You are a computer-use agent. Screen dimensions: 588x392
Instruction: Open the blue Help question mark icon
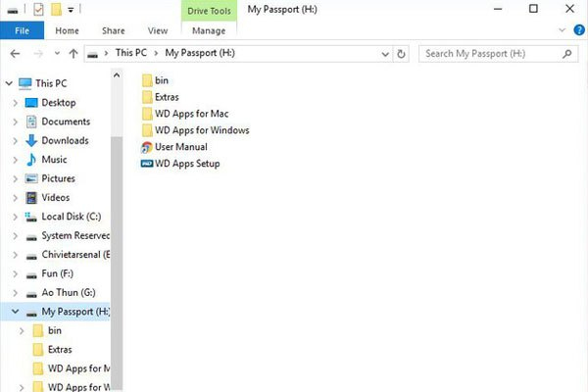pos(579,30)
